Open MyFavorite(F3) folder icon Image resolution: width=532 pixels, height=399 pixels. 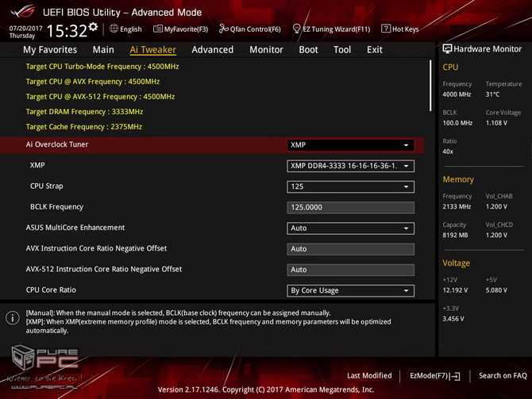coord(158,29)
